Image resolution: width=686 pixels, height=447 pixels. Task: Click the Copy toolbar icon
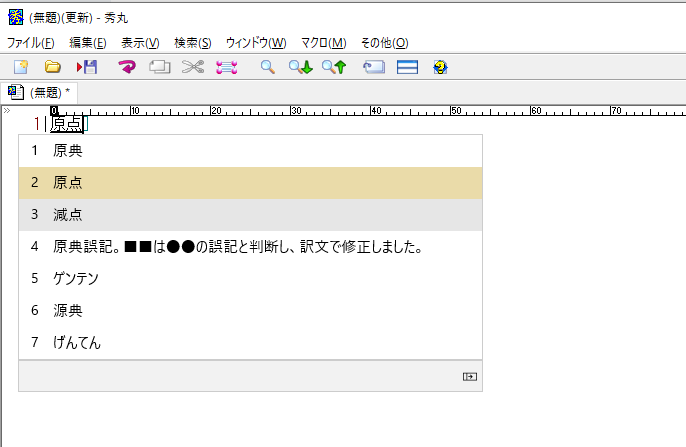click(160, 67)
